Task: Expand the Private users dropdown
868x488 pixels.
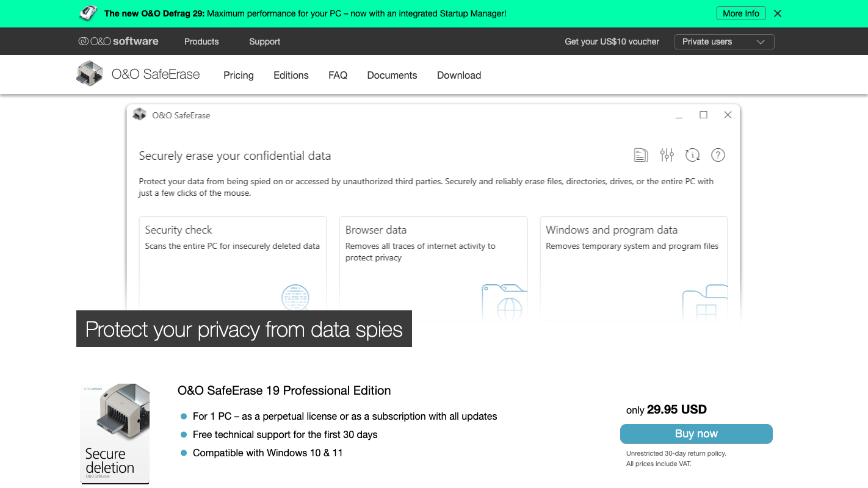Action: 724,41
